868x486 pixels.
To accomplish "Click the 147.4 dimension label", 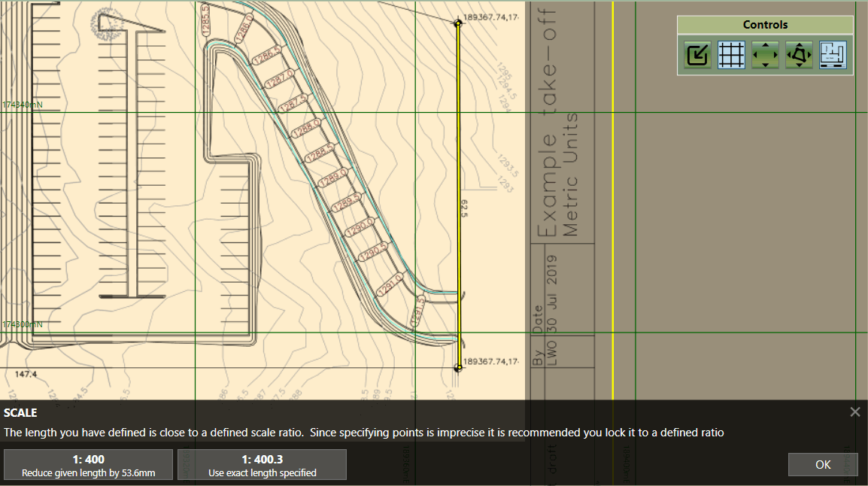I will (x=26, y=374).
